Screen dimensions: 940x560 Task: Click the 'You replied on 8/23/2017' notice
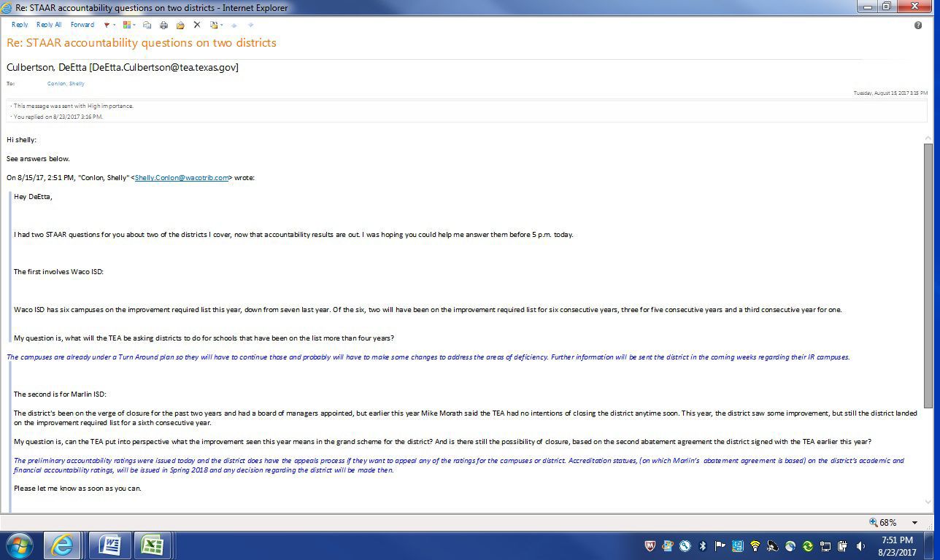coord(58,117)
